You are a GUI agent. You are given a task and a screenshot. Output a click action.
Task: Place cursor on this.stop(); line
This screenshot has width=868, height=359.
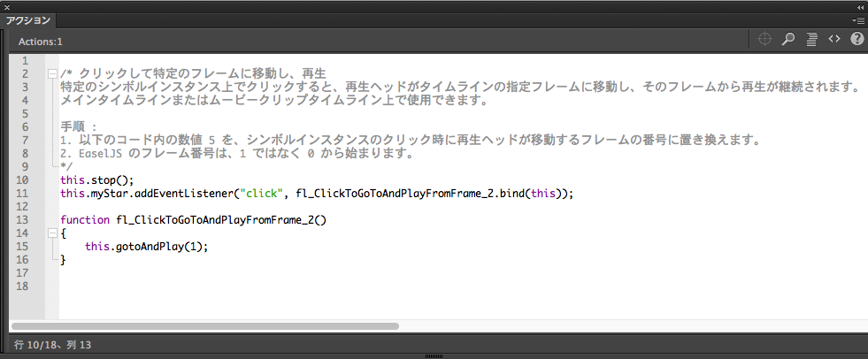(97, 179)
